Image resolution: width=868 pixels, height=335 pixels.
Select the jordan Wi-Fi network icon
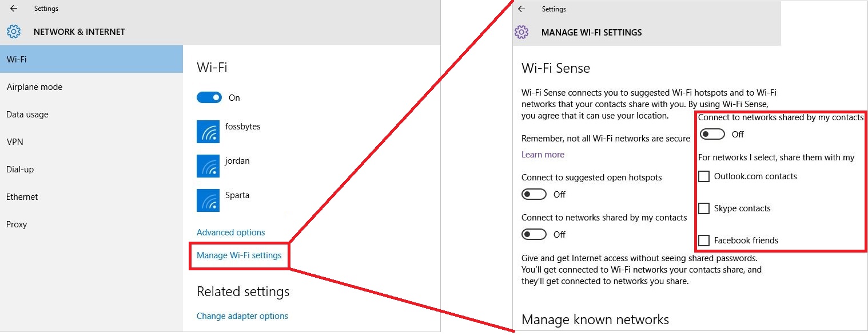208,165
